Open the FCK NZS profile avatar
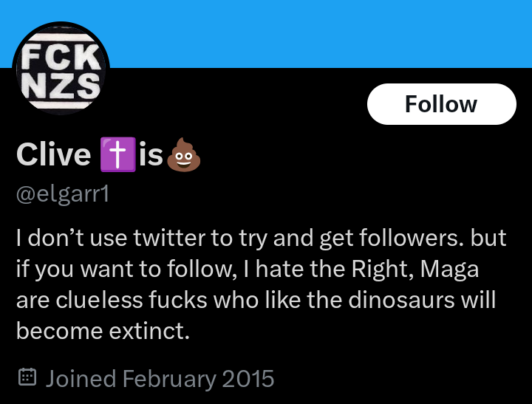Viewport: 532px width, 404px height. (61, 69)
